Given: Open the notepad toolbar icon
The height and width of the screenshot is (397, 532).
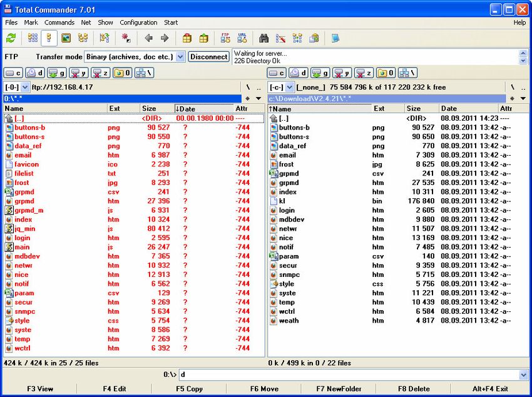Looking at the screenshot, I should [x=335, y=38].
